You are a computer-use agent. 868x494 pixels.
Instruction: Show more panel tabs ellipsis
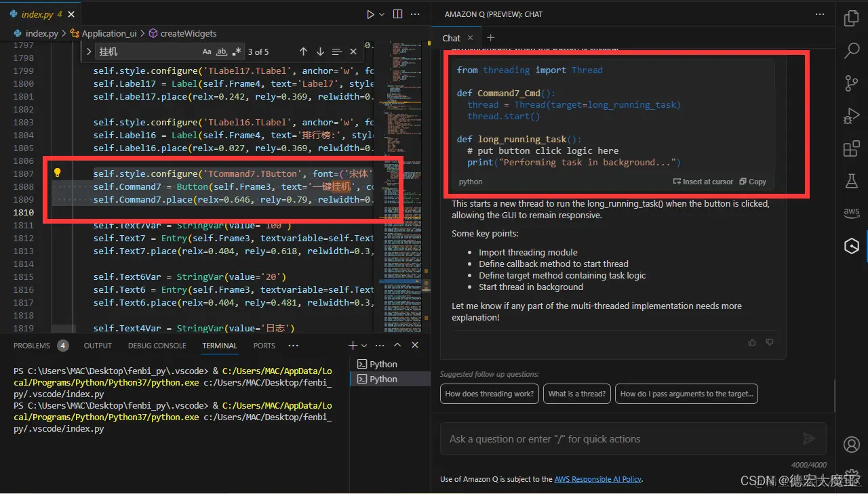pos(293,346)
